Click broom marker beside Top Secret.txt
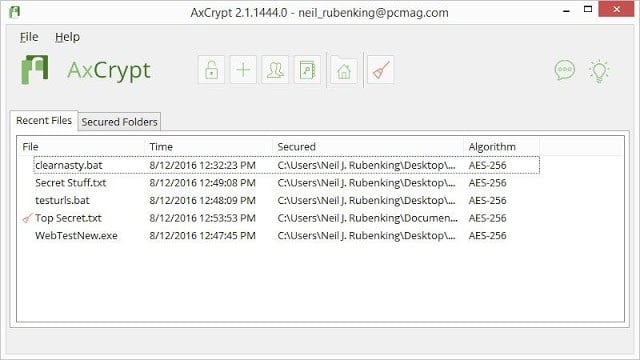The image size is (640, 360). click(27, 218)
